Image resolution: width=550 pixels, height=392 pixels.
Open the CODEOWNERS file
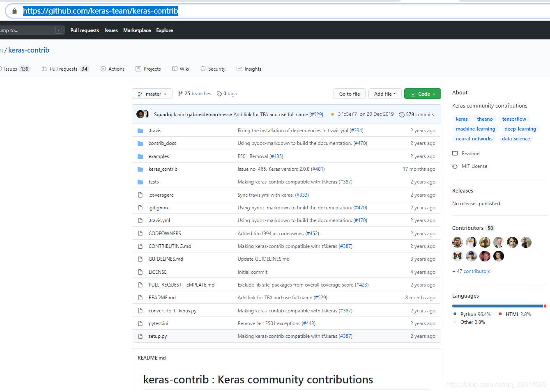[x=165, y=234]
